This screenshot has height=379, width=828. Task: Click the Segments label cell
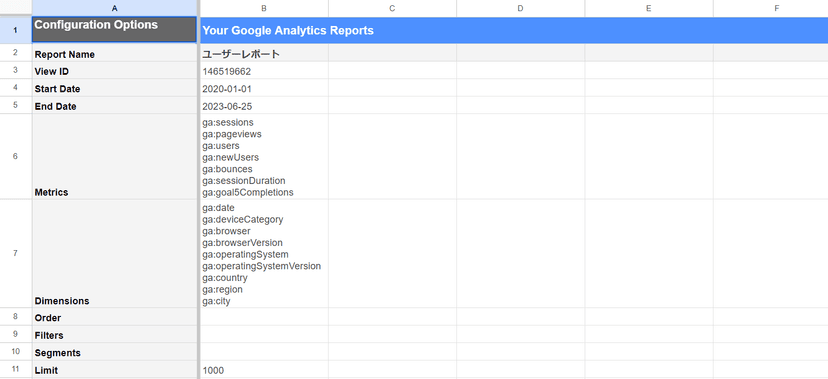(x=115, y=352)
